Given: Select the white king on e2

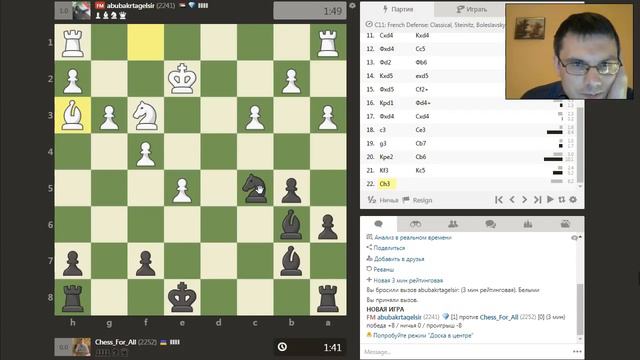Looking at the screenshot, I should pyautogui.click(x=182, y=78).
